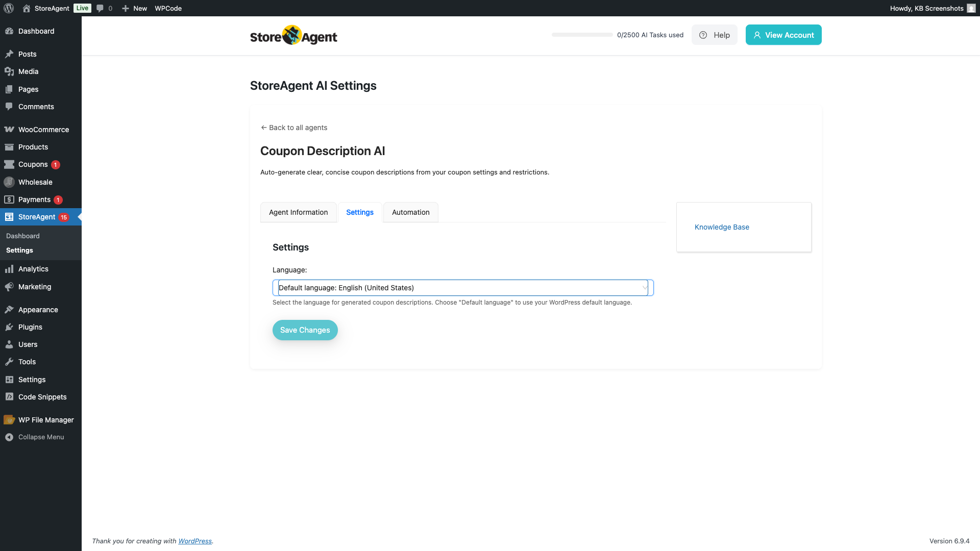Click the WooCommerce logo icon
The width and height of the screenshot is (980, 551).
pyautogui.click(x=9, y=130)
